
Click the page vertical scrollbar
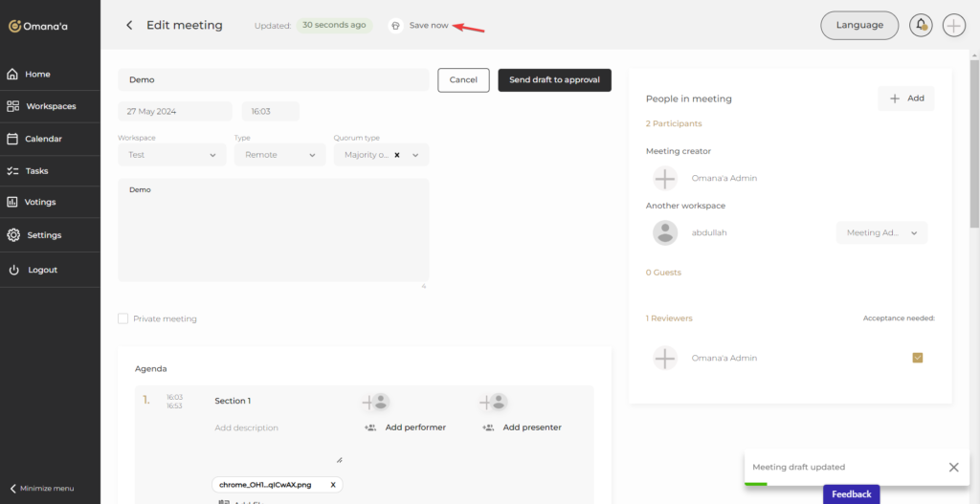coord(974,143)
